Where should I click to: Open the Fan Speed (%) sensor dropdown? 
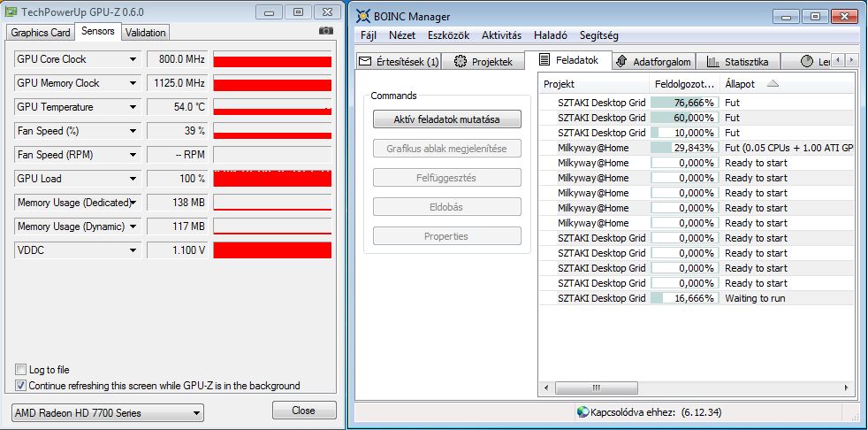pyautogui.click(x=133, y=131)
